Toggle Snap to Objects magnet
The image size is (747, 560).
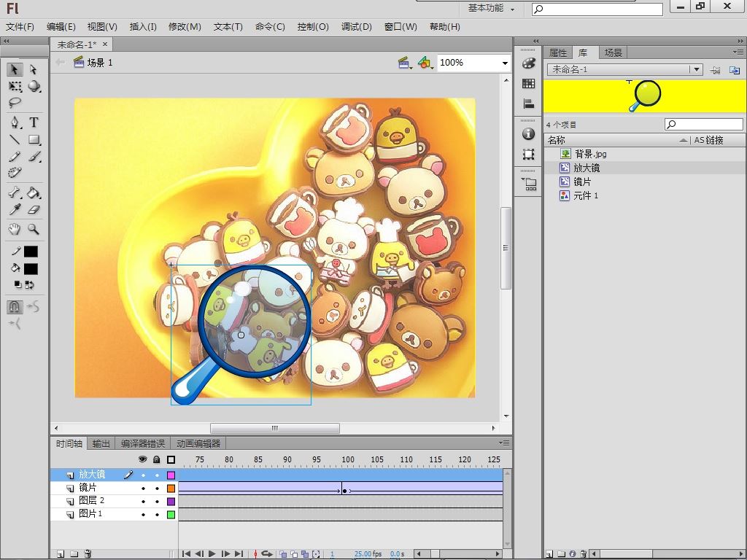pos(15,307)
